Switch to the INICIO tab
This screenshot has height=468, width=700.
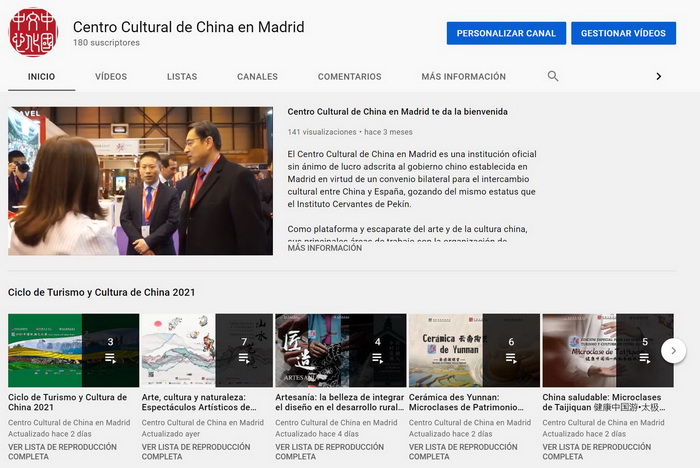pyautogui.click(x=42, y=76)
